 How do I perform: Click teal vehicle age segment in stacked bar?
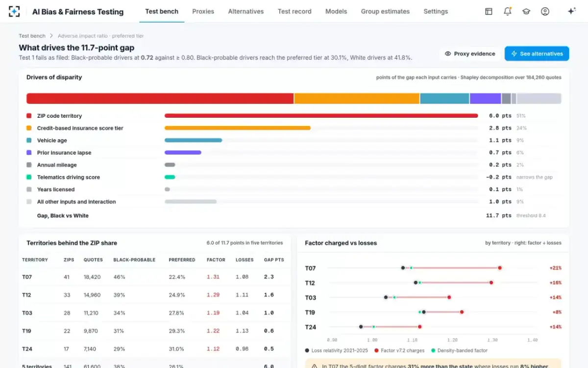pos(444,98)
